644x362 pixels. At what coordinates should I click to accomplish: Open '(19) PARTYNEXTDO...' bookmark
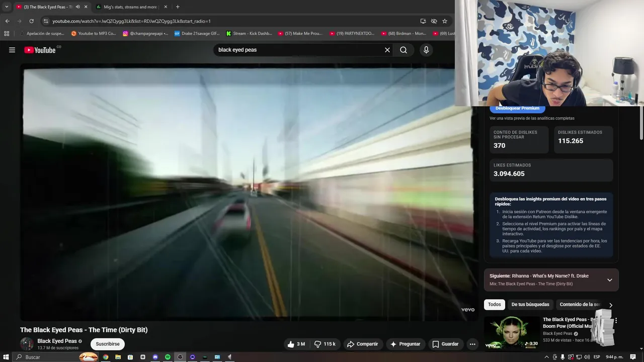[352, 34]
